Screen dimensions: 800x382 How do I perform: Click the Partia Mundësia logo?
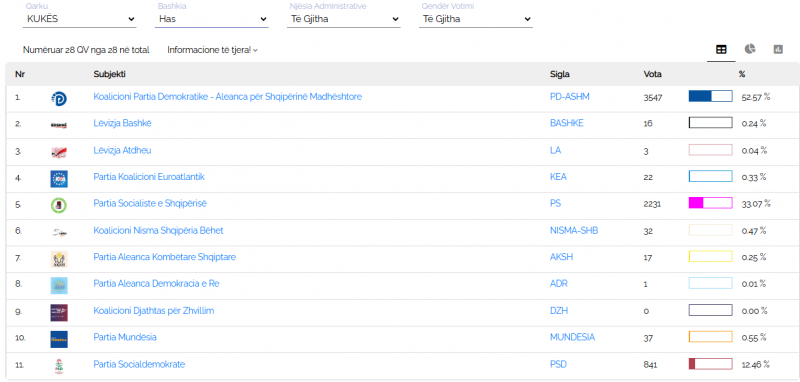point(59,339)
